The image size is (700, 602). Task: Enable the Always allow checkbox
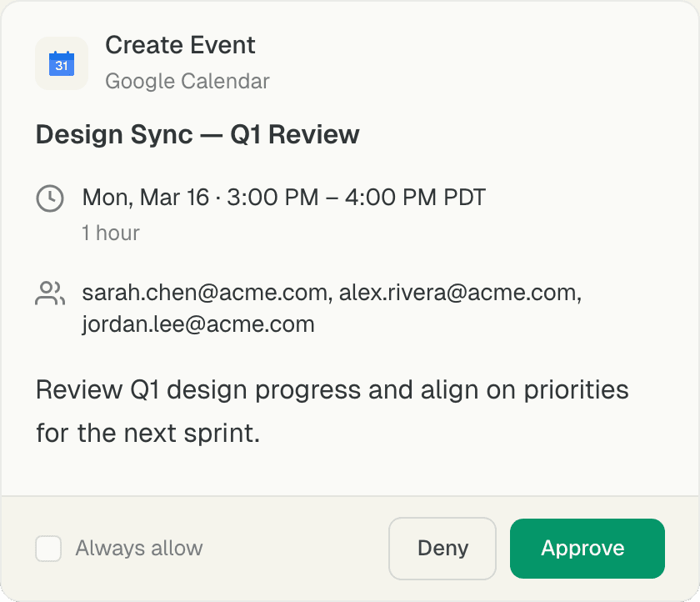click(x=48, y=549)
